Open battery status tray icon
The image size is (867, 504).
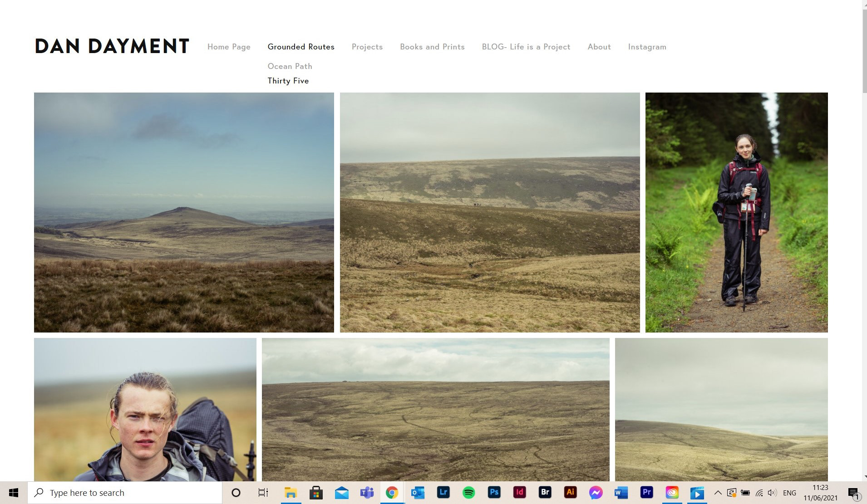(745, 493)
